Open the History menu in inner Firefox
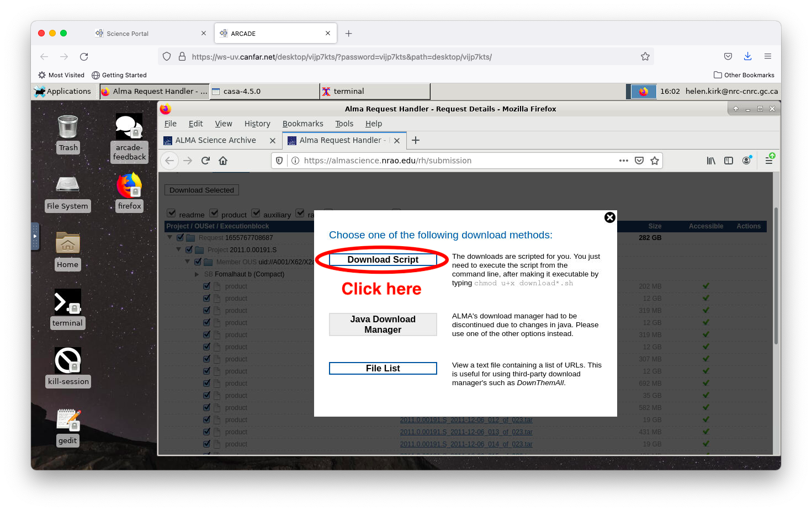The height and width of the screenshot is (511, 812). coord(257,124)
